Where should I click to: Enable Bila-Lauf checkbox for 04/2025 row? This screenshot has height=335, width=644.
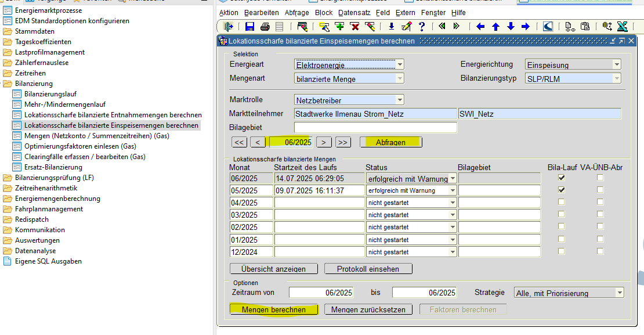click(562, 202)
